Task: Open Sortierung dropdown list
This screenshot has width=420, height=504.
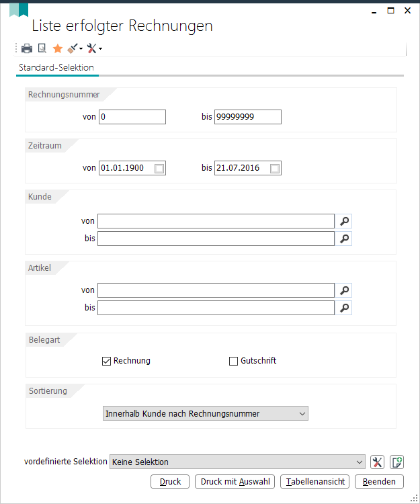Action: coord(206,413)
